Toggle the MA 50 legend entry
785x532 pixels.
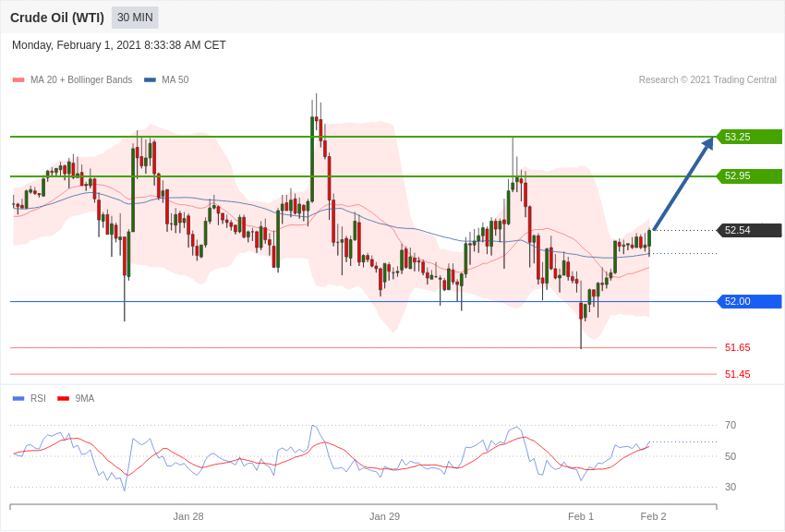[x=166, y=79]
